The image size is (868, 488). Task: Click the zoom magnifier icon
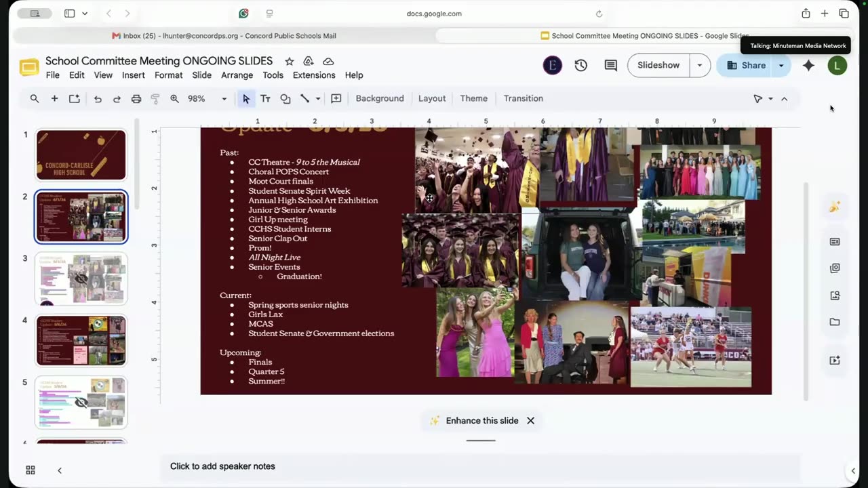click(174, 98)
